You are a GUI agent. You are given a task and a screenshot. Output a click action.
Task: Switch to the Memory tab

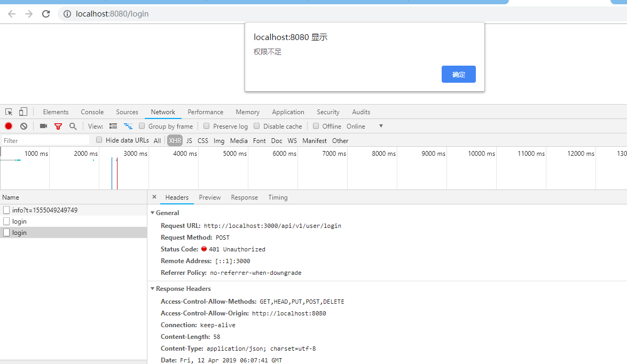pos(247,112)
